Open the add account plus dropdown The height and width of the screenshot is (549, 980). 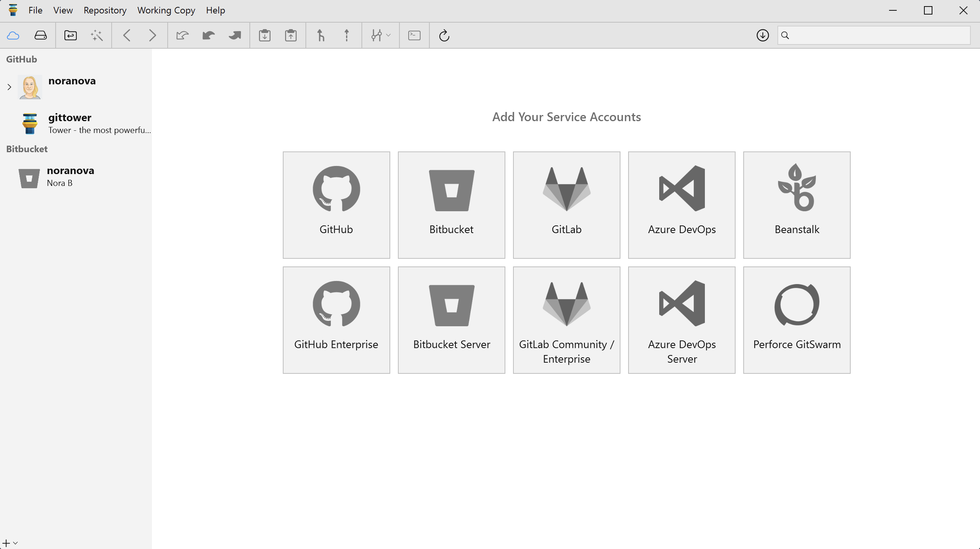tap(10, 542)
